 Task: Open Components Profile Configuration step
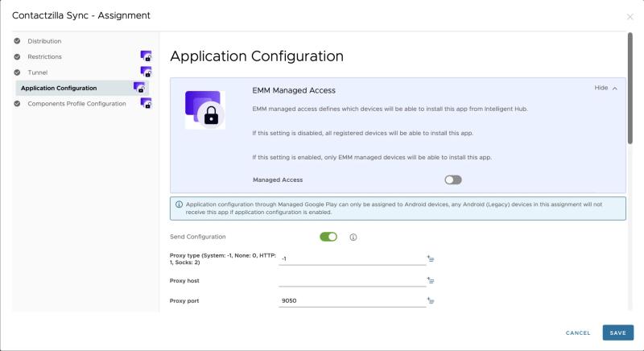(76, 104)
